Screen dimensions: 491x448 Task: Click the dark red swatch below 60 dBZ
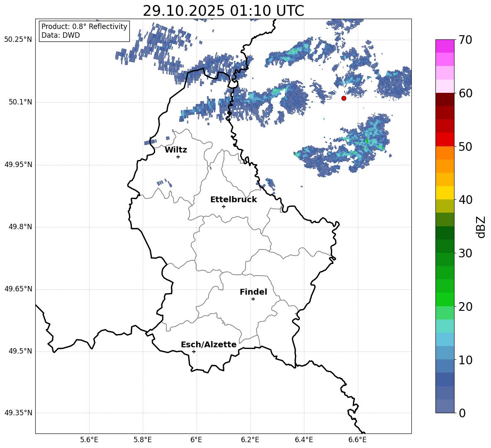[x=445, y=99]
